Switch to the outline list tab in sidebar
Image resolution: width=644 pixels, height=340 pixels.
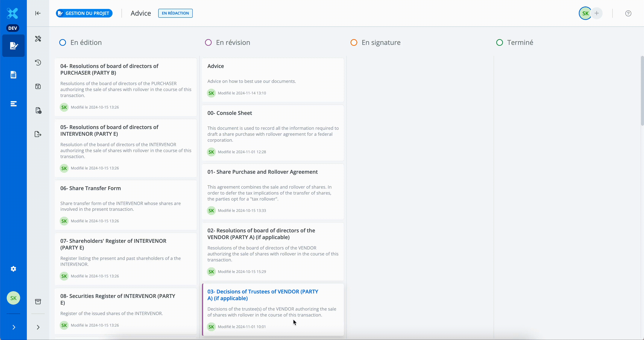pyautogui.click(x=13, y=104)
